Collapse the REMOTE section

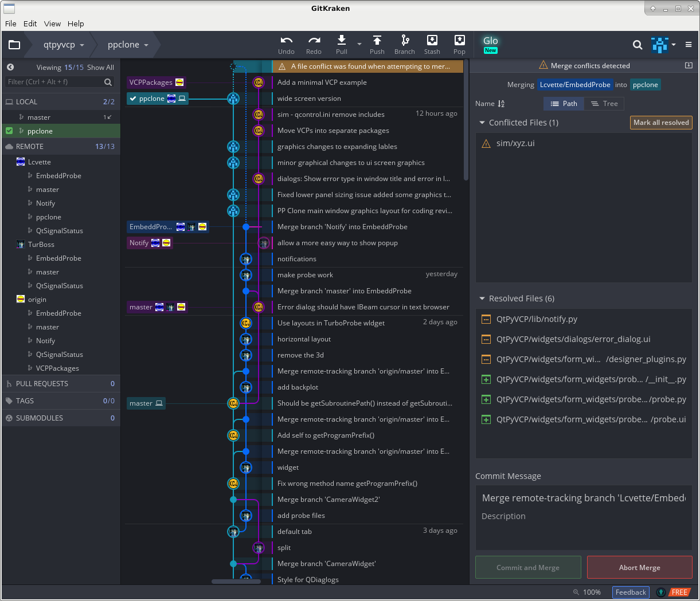coord(60,146)
